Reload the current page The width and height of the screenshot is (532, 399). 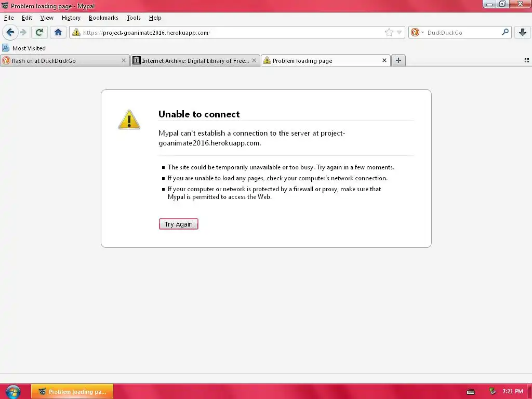tap(39, 33)
